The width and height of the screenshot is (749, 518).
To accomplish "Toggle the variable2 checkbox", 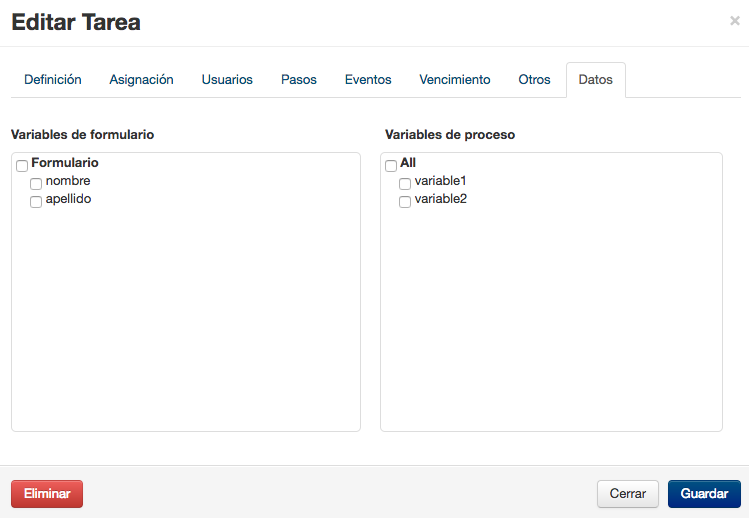I will [405, 202].
